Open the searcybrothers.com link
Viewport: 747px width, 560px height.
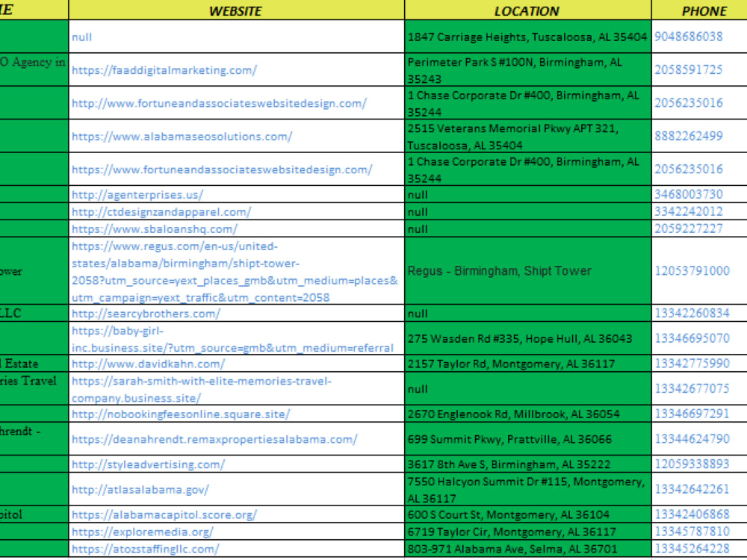point(146,314)
